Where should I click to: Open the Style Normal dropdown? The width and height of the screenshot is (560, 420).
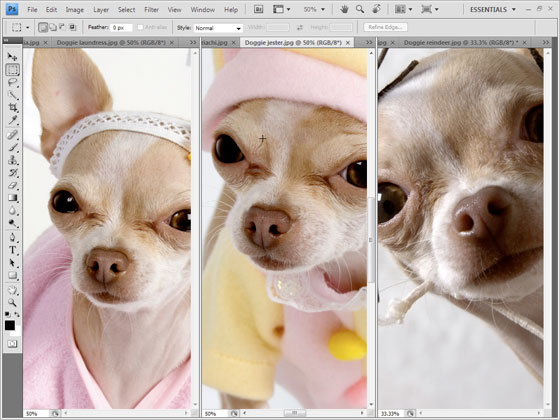(218, 28)
